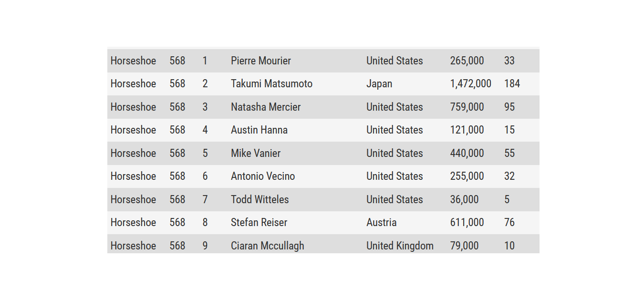Select Todd Witteles in seat 7
This screenshot has width=644, height=300.
[260, 199]
